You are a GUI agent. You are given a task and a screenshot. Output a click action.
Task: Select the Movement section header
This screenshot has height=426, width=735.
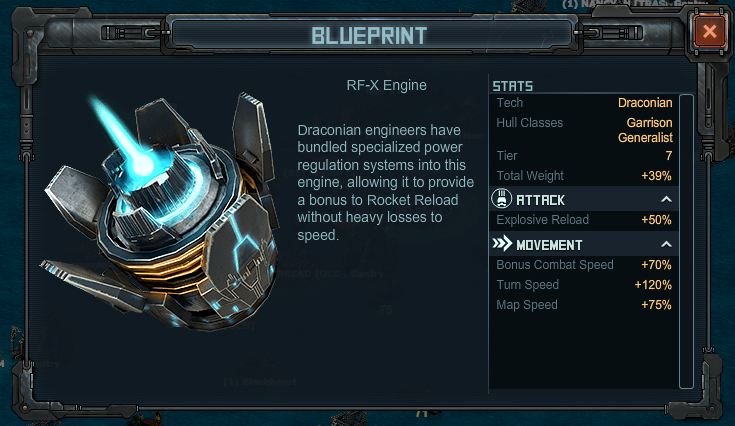(x=584, y=244)
